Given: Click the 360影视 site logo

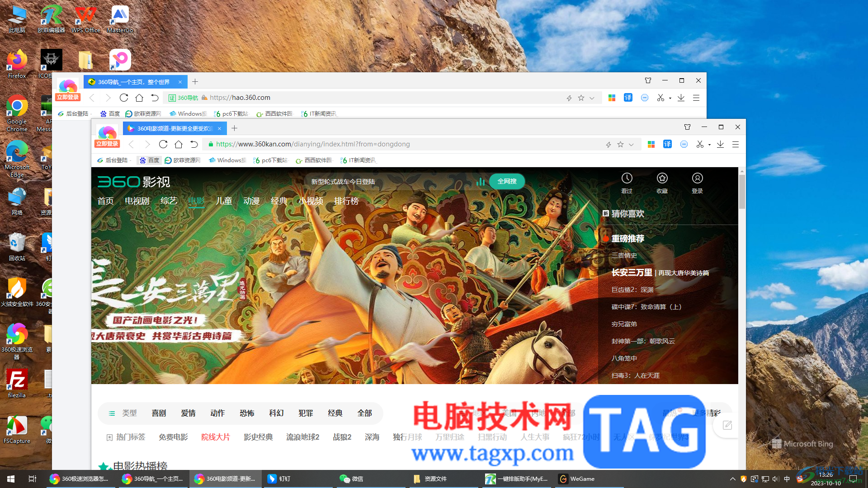Looking at the screenshot, I should click(133, 182).
